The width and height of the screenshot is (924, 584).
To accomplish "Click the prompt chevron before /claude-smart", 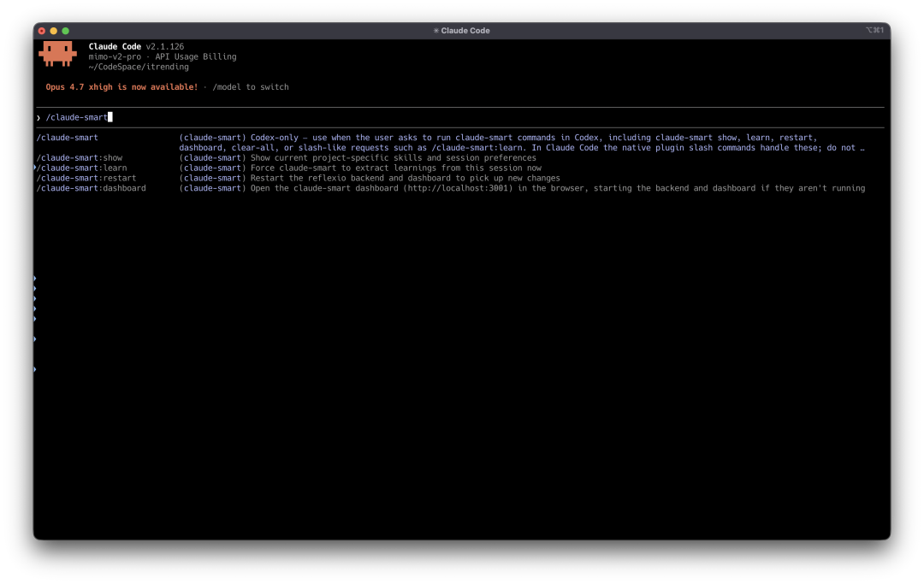I will click(38, 118).
